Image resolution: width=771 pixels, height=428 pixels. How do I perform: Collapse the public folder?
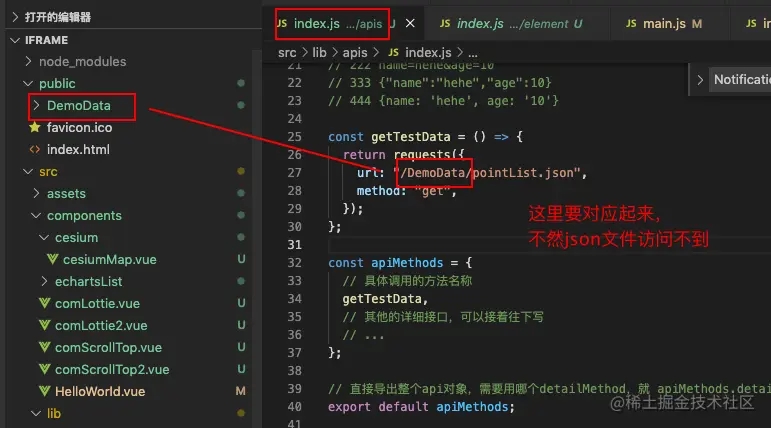pos(28,84)
